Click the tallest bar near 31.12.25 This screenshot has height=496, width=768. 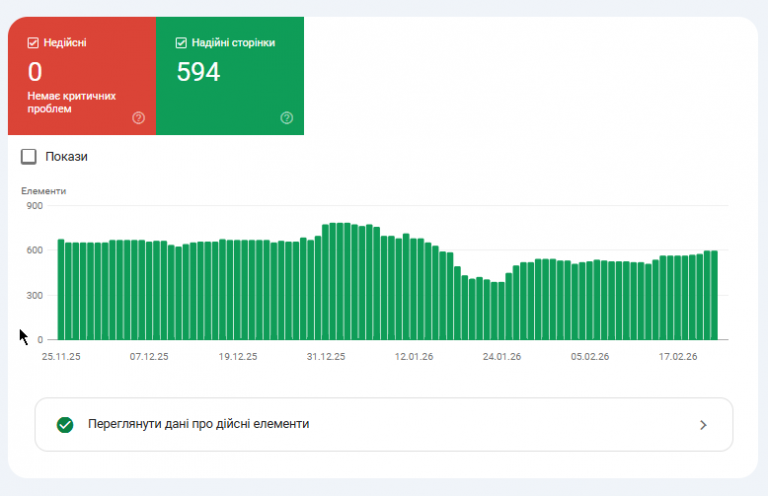click(x=340, y=281)
